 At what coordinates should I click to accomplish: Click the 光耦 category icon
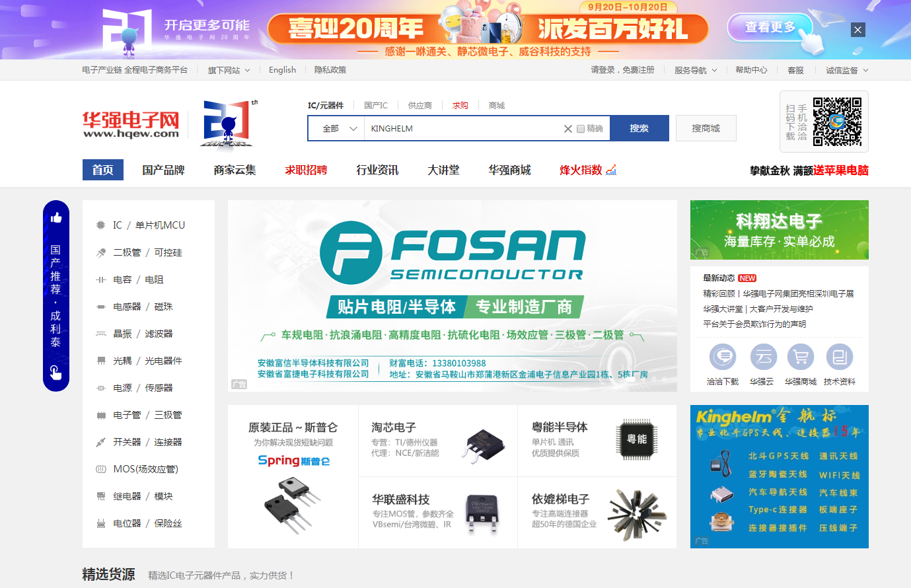(100, 361)
